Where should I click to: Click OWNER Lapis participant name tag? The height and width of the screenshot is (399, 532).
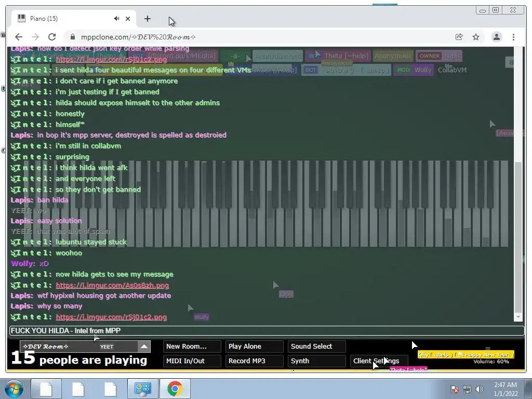tap(440, 56)
